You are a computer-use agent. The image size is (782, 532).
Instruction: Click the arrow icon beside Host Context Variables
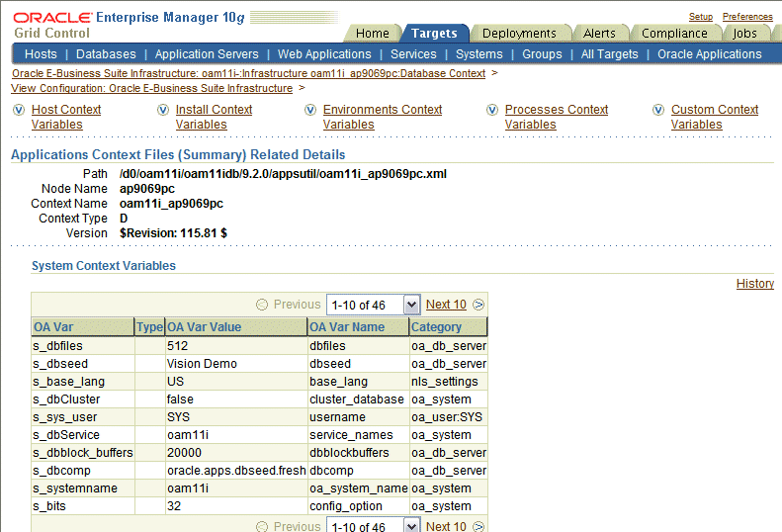coord(19,110)
